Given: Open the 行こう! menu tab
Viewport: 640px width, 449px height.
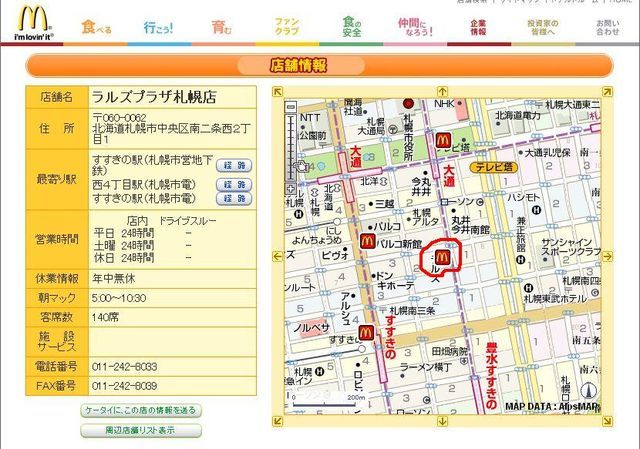Looking at the screenshot, I should pyautogui.click(x=157, y=25).
